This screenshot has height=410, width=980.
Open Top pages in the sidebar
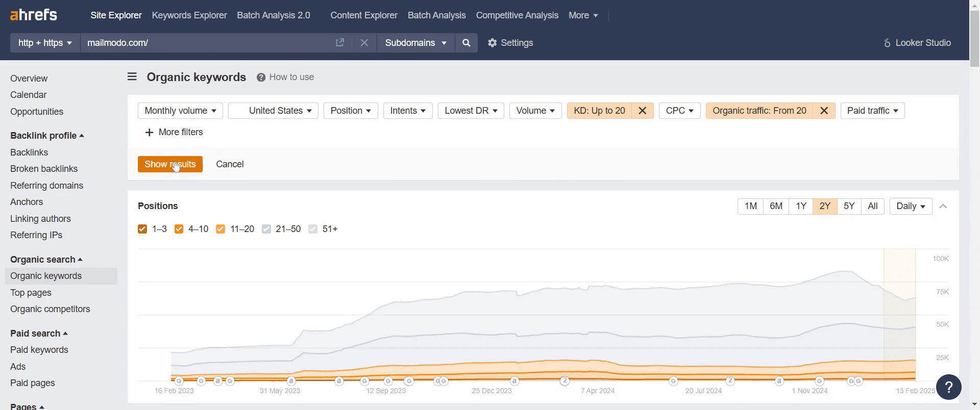tap(31, 293)
